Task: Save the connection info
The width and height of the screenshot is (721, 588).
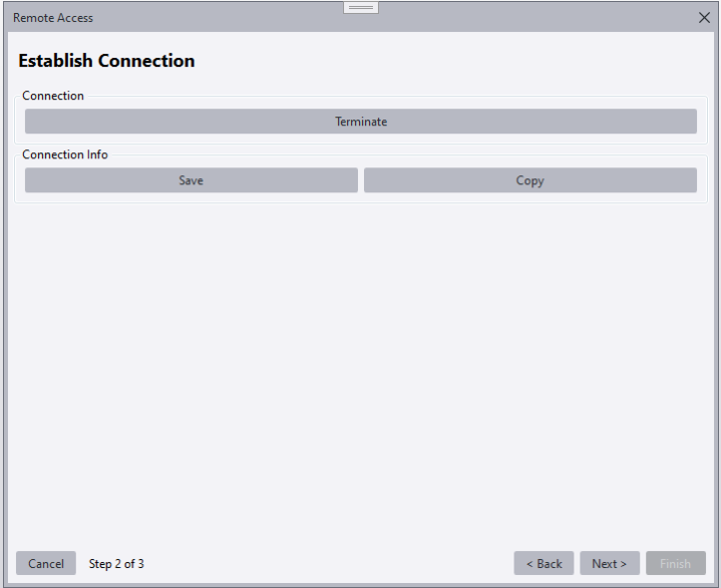Action: click(190, 180)
